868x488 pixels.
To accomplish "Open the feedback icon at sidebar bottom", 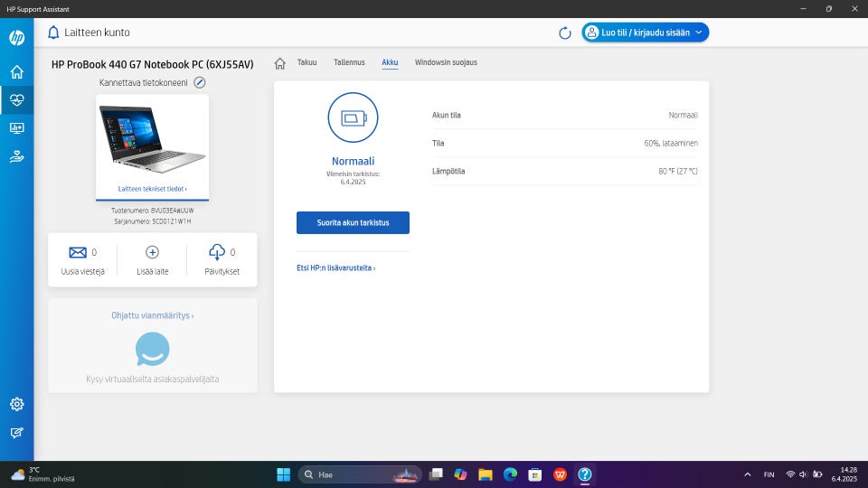I will [16, 433].
